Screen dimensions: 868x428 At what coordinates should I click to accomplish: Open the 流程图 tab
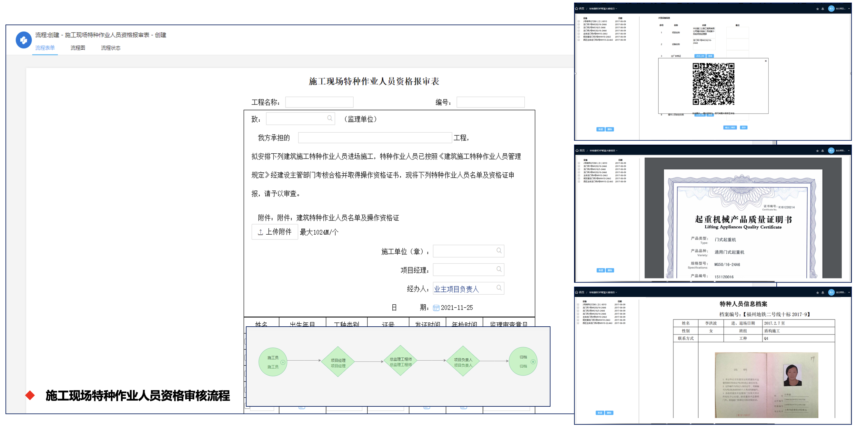(77, 48)
